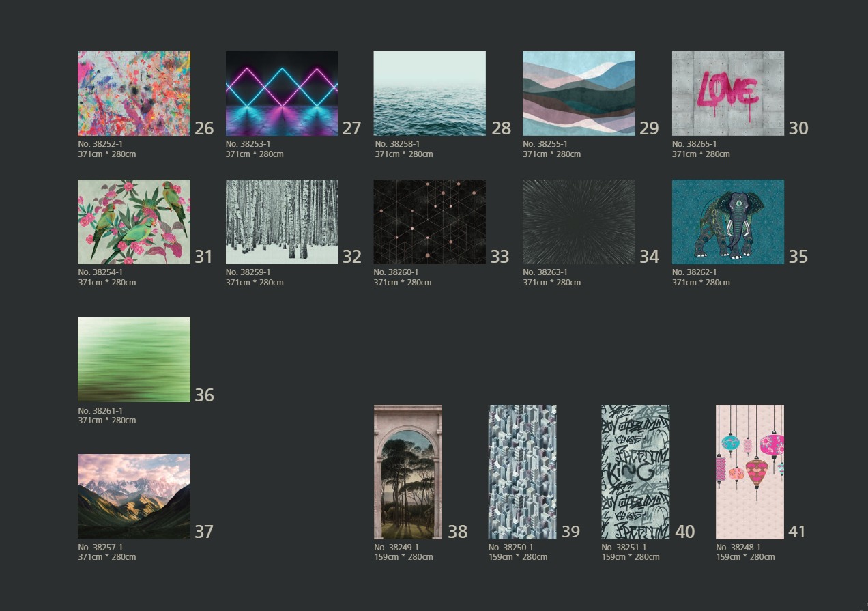Click the No. 38248-1 caption text
868x611 pixels.
click(738, 548)
